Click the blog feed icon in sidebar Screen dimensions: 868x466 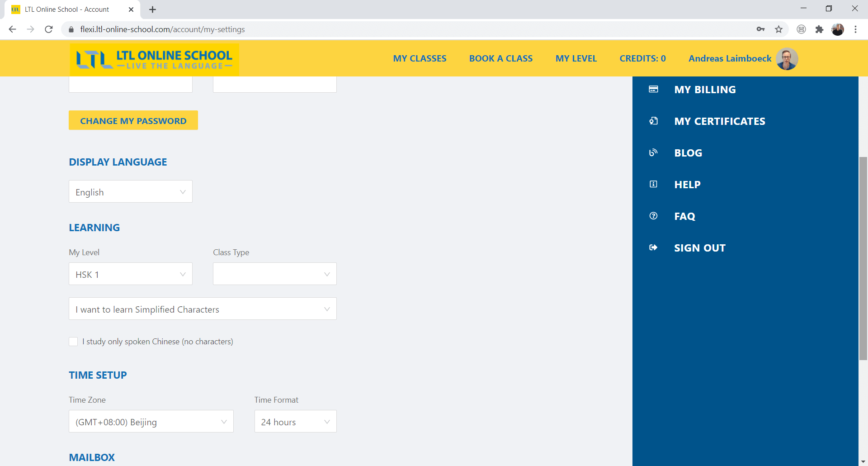pos(653,152)
